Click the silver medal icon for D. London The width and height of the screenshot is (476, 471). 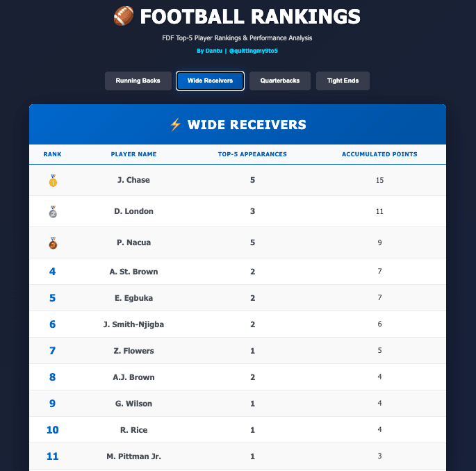point(53,212)
